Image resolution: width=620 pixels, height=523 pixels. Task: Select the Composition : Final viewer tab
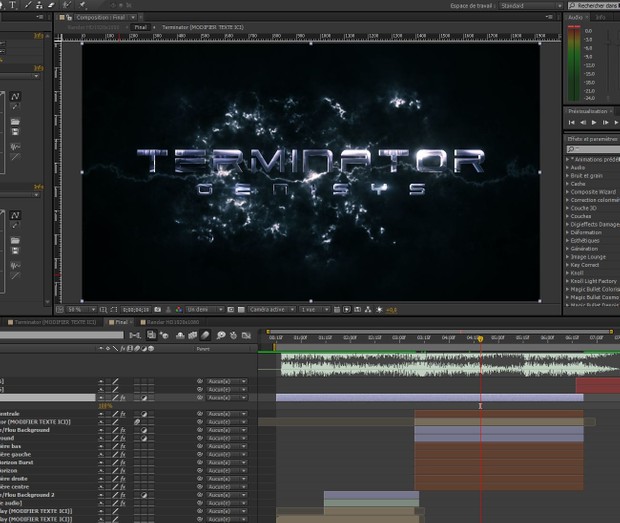[x=100, y=17]
